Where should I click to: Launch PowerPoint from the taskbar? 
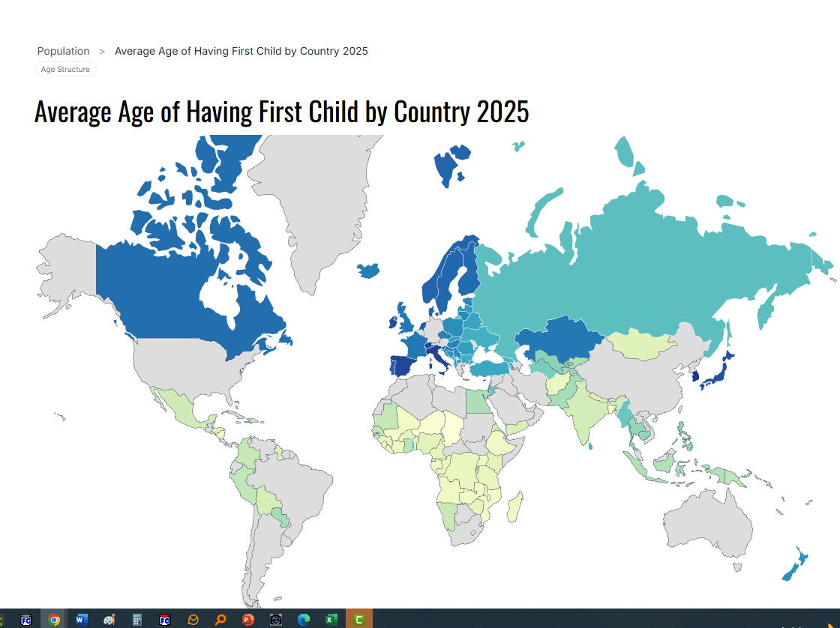tap(247, 619)
